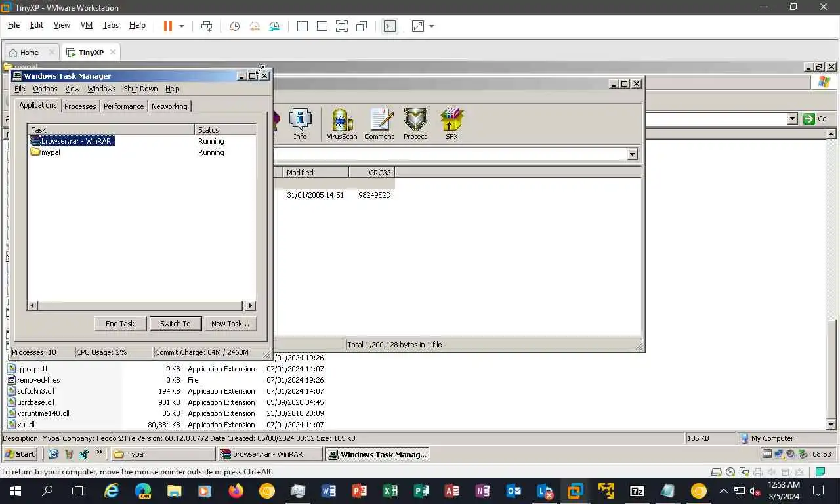Open PowerPoint from the Windows taskbar
Viewport: 840px width, 504px height.
pos(360,490)
